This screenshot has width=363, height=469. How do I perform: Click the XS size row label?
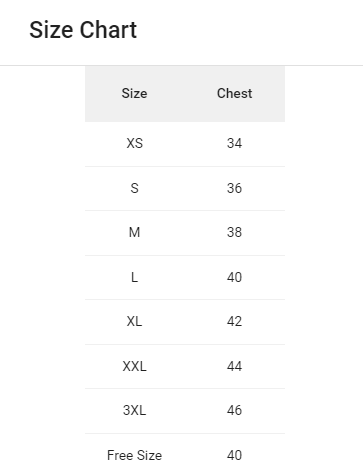point(134,143)
